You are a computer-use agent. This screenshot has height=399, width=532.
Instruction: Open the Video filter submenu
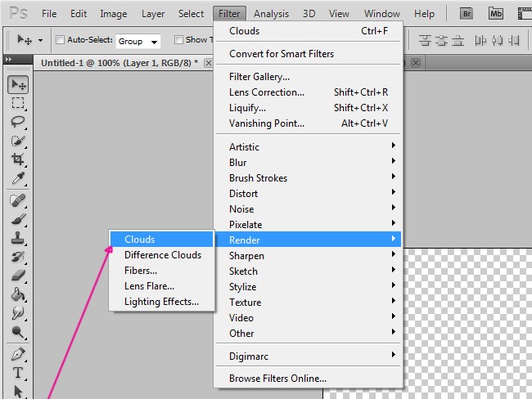click(308, 318)
